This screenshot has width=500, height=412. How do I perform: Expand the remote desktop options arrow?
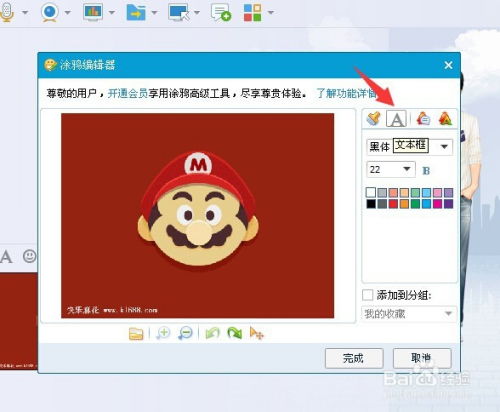point(197,13)
